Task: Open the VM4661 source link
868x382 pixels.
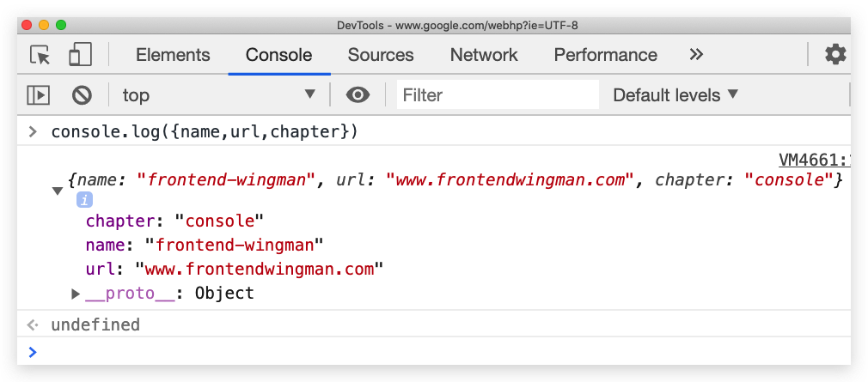Action: 814,160
